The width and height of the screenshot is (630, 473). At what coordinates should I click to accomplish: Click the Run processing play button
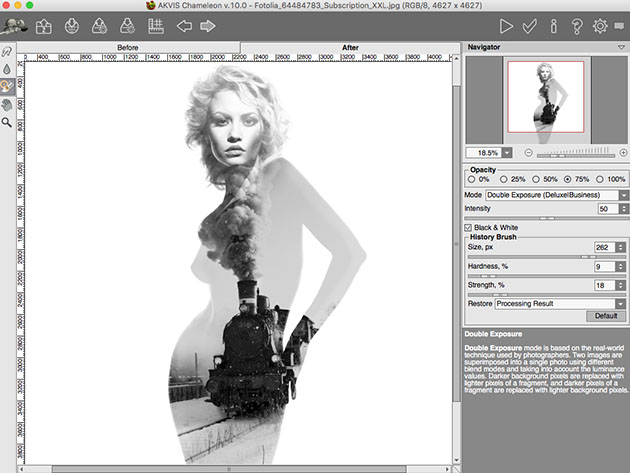[507, 26]
